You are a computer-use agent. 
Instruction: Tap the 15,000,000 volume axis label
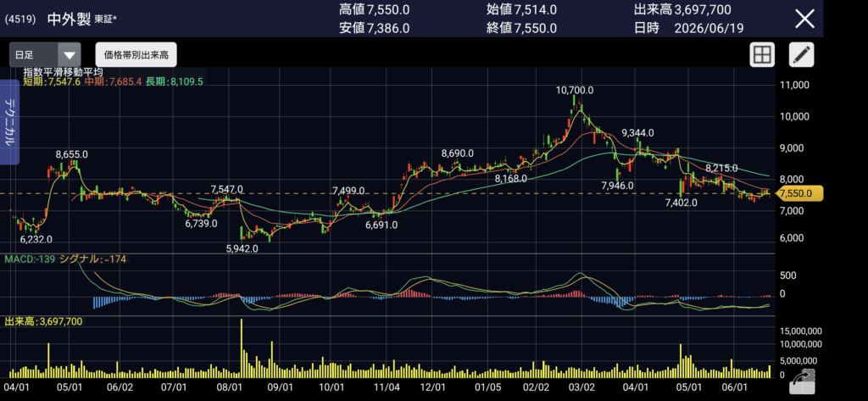pos(800,331)
